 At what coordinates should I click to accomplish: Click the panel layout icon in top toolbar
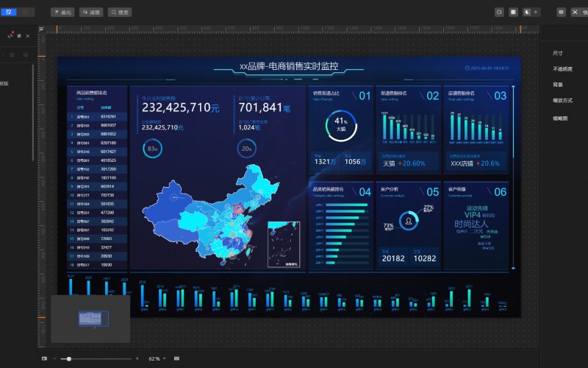click(x=513, y=12)
